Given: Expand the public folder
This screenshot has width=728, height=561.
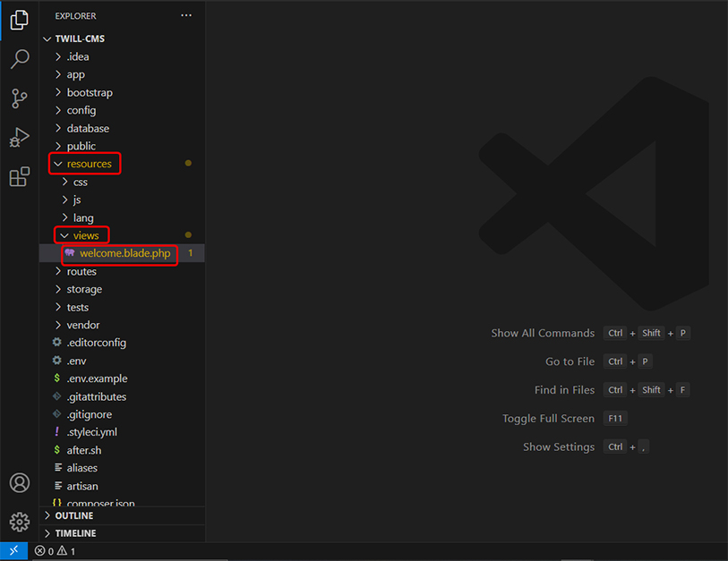Looking at the screenshot, I should tap(58, 146).
